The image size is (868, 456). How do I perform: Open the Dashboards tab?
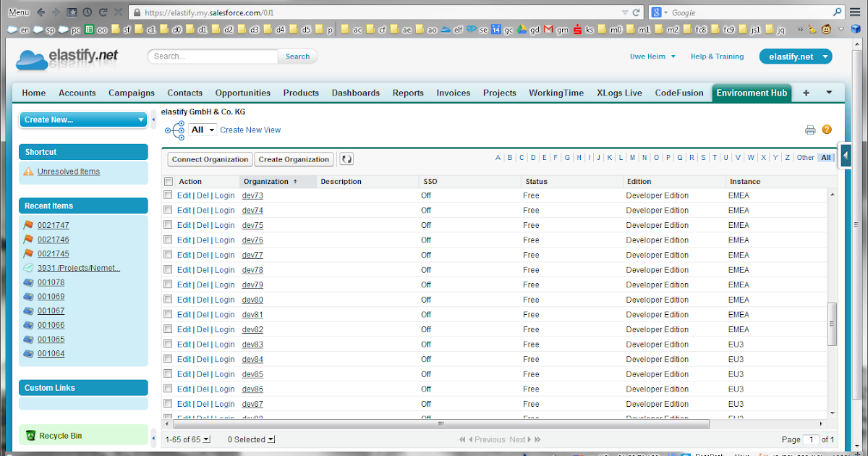356,93
